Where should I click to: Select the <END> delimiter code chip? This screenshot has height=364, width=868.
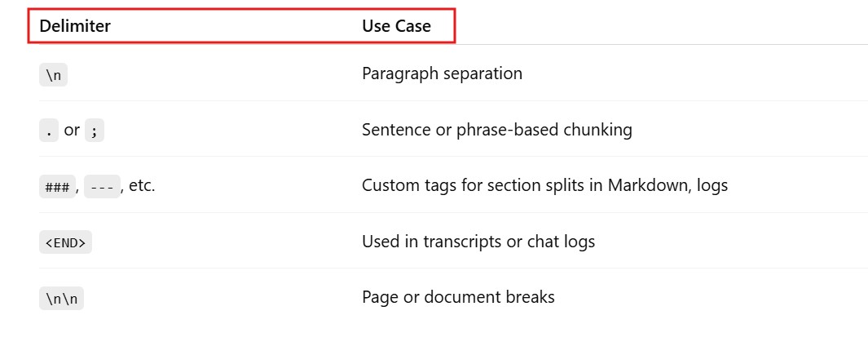click(x=65, y=242)
